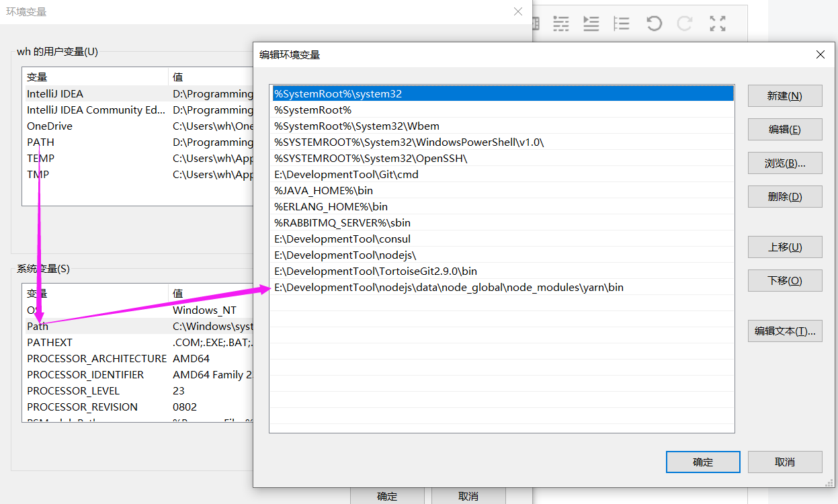Select the PROCESSOR_ARCHITECTURE variable
The width and height of the screenshot is (838, 504).
click(x=138, y=358)
